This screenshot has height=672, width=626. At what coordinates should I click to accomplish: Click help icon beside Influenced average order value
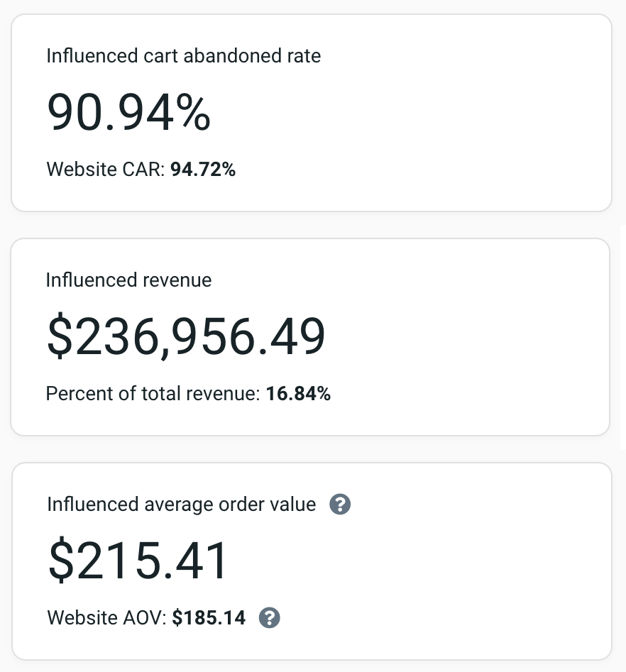click(x=341, y=505)
